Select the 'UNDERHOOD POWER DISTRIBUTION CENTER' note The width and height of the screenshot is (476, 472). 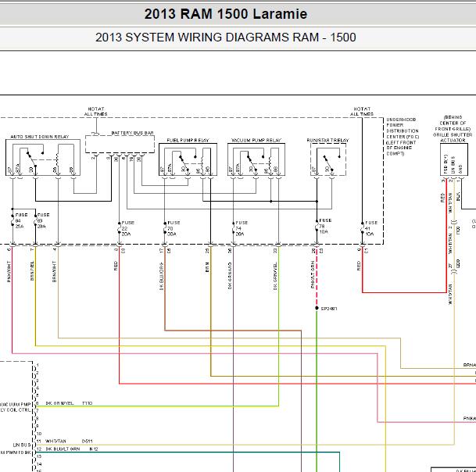tap(403, 137)
